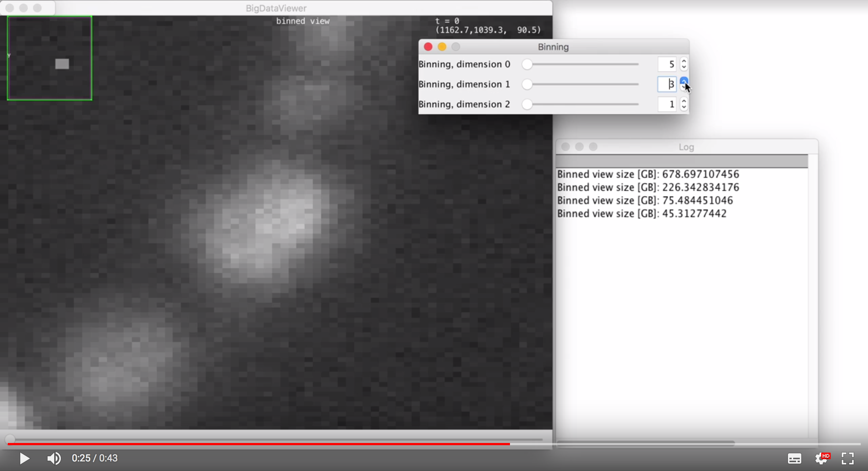Click the Binning dimension 2 slider handle

(x=527, y=104)
